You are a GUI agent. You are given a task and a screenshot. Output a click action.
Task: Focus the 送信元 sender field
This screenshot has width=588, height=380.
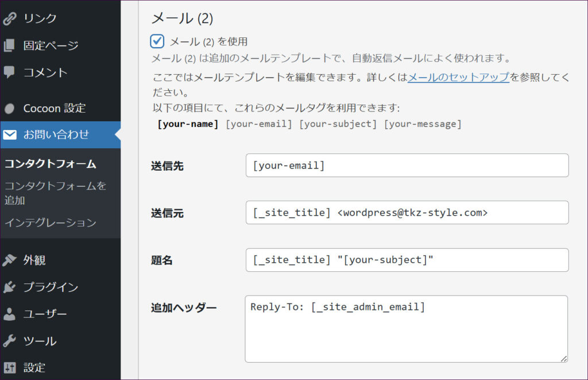click(x=407, y=213)
